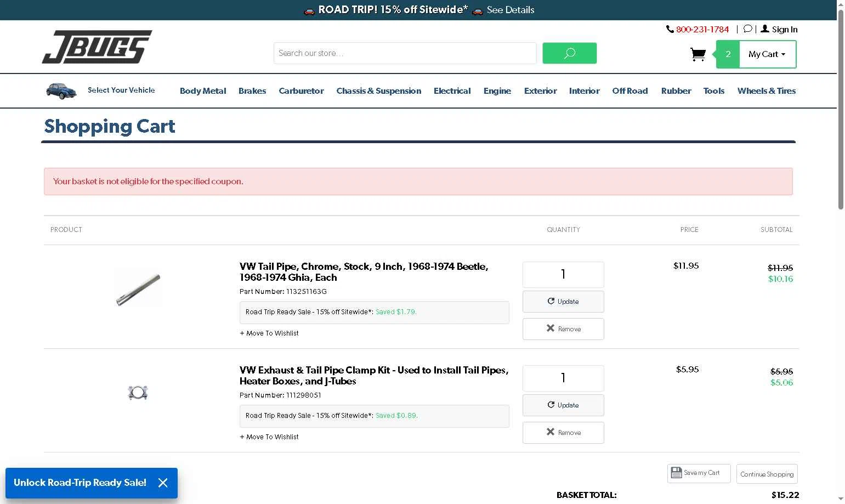
Task: Click the chat bubble icon
Action: coord(747,29)
